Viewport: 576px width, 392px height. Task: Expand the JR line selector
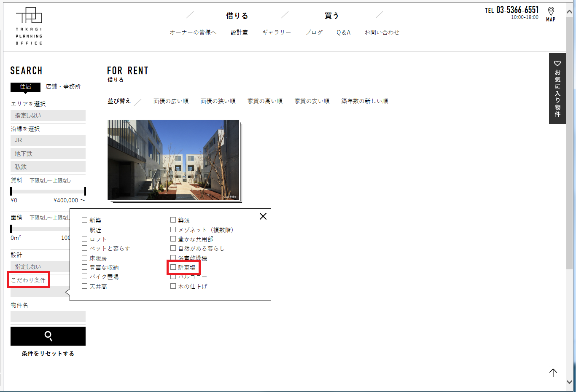[48, 140]
